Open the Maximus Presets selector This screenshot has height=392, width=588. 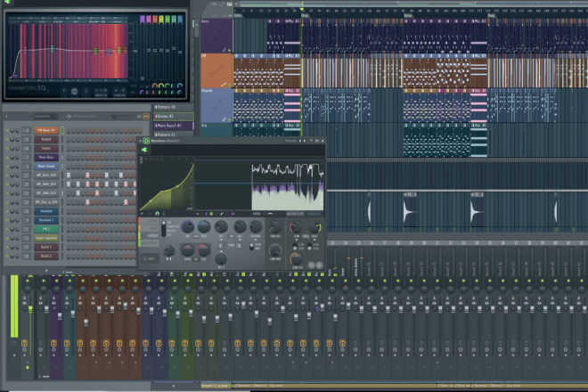click(x=290, y=141)
